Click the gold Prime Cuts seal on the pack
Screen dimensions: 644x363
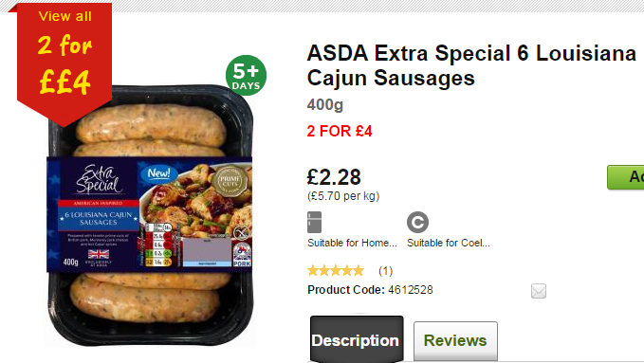coord(230,181)
